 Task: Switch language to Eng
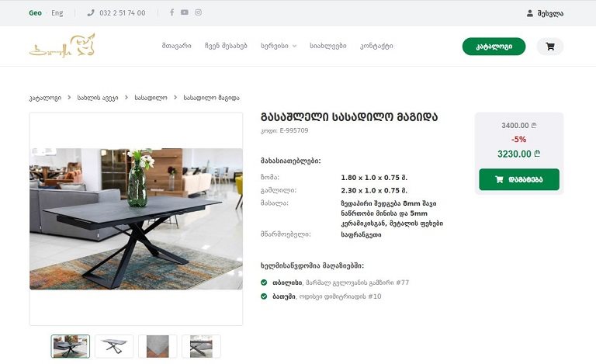point(57,13)
